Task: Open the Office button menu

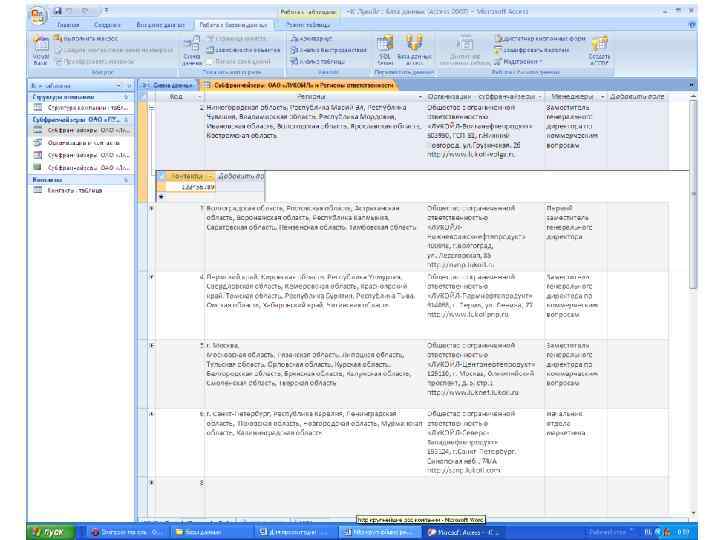Action: click(39, 16)
